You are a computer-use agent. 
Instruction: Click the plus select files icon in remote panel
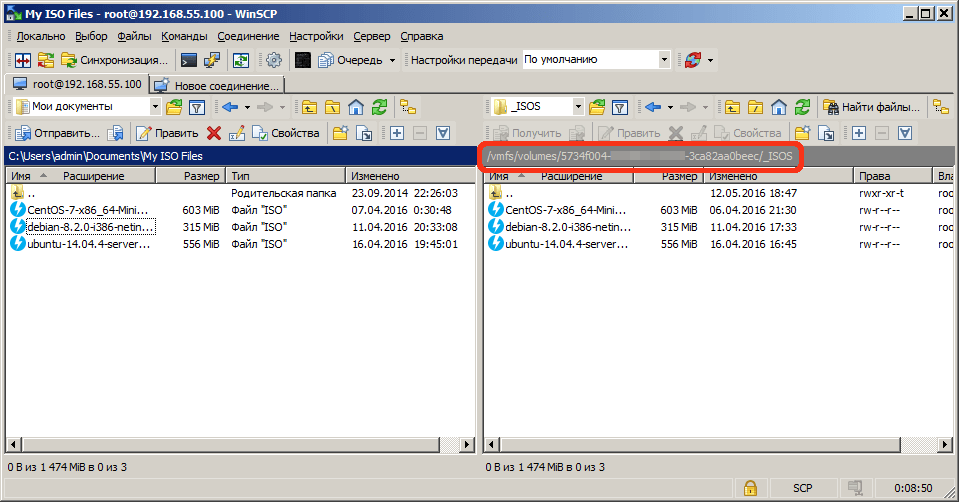(859, 133)
